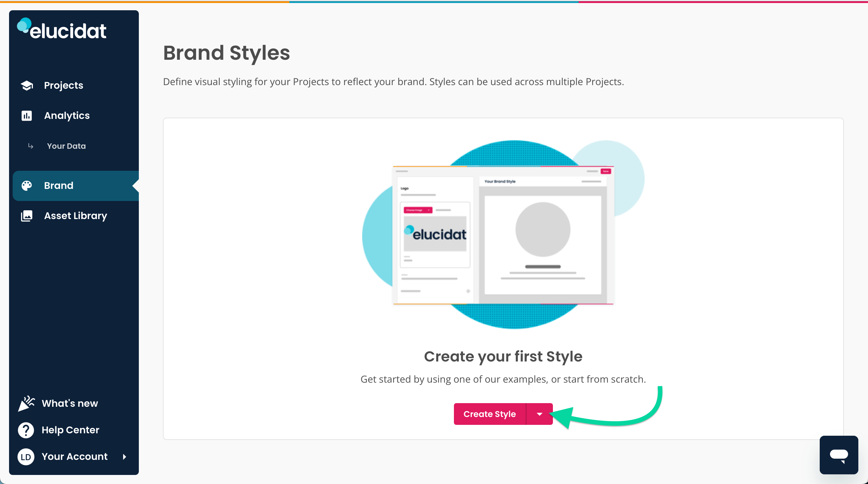Viewport: 868px width, 484px height.
Task: Expand the Your Account menu chevron
Action: (124, 457)
